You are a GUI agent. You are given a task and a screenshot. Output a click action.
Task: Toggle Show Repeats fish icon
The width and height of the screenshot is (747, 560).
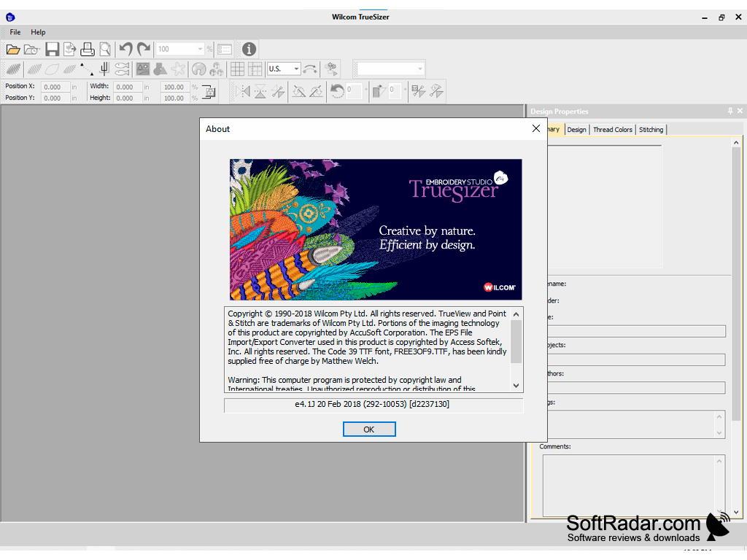(x=122, y=69)
